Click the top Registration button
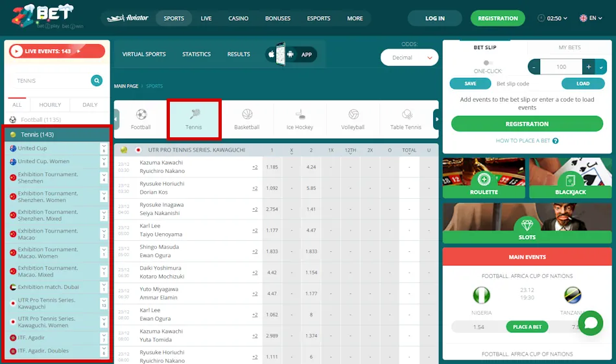Viewport: 616px width, 364px height. pos(498,18)
